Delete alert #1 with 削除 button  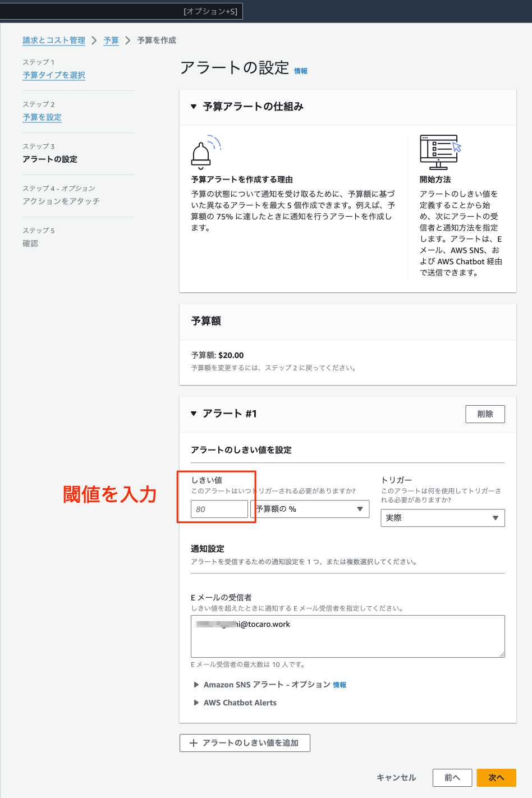[x=485, y=414]
